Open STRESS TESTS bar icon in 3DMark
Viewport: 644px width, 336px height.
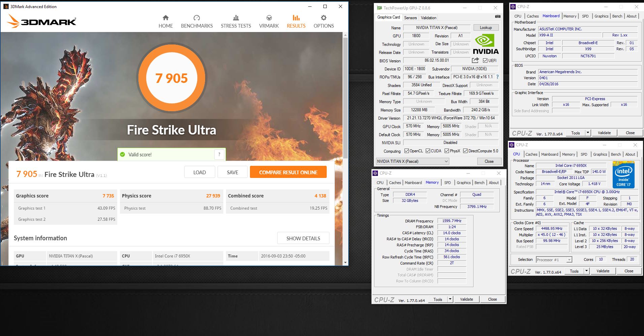click(236, 18)
